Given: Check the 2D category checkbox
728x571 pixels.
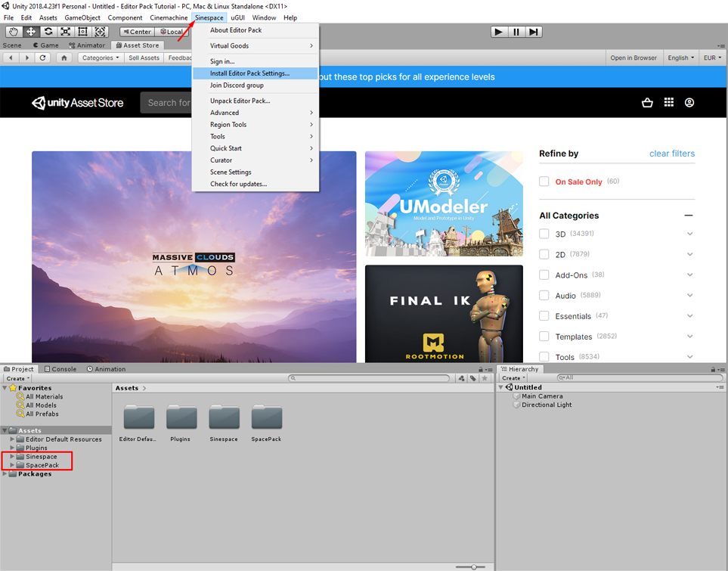Looking at the screenshot, I should pyautogui.click(x=544, y=254).
